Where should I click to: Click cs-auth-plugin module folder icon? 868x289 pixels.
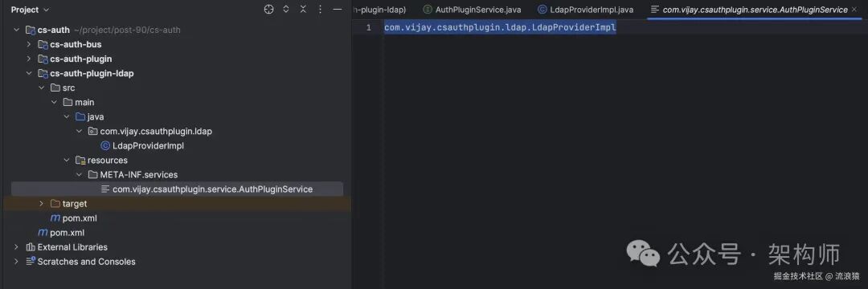point(43,59)
